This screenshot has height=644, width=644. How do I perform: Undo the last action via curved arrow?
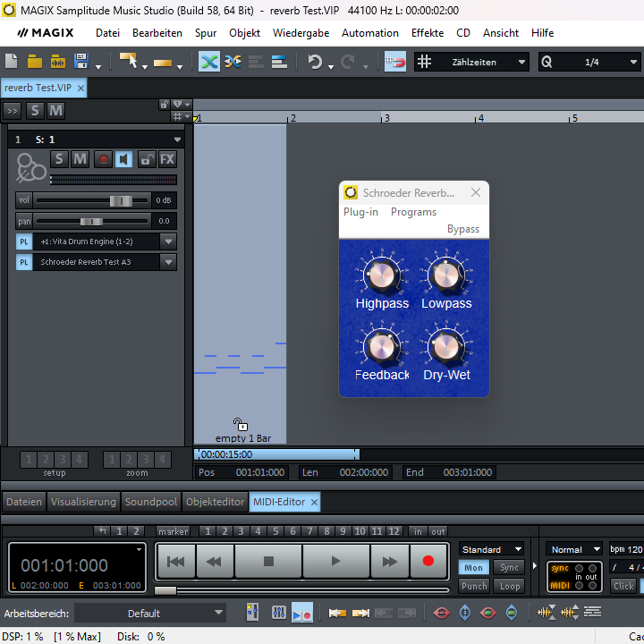click(315, 62)
